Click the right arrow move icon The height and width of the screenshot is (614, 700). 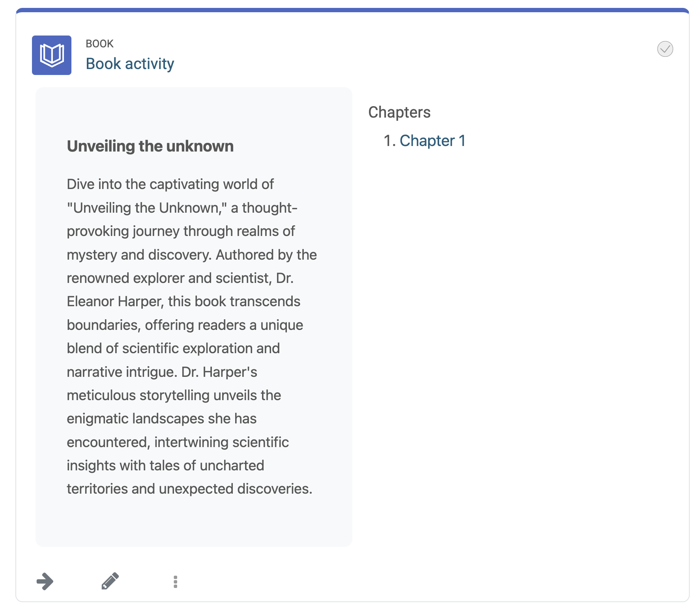coord(45,581)
